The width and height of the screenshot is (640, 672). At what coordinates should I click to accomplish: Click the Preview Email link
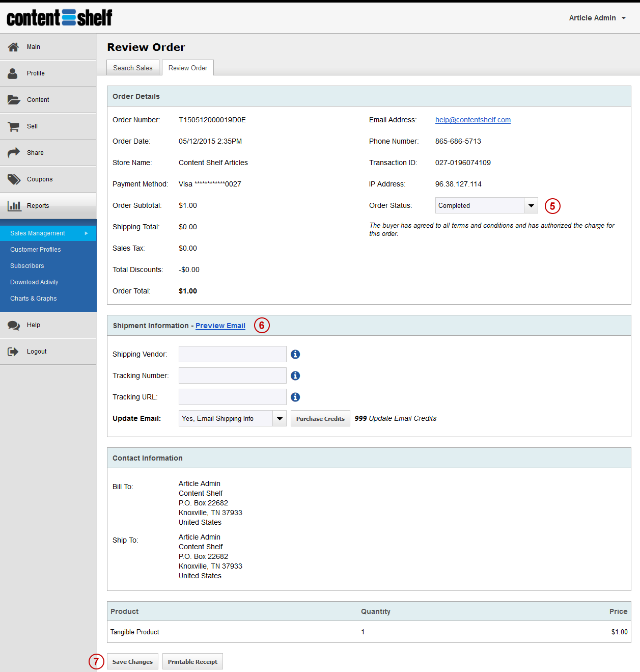(x=220, y=326)
